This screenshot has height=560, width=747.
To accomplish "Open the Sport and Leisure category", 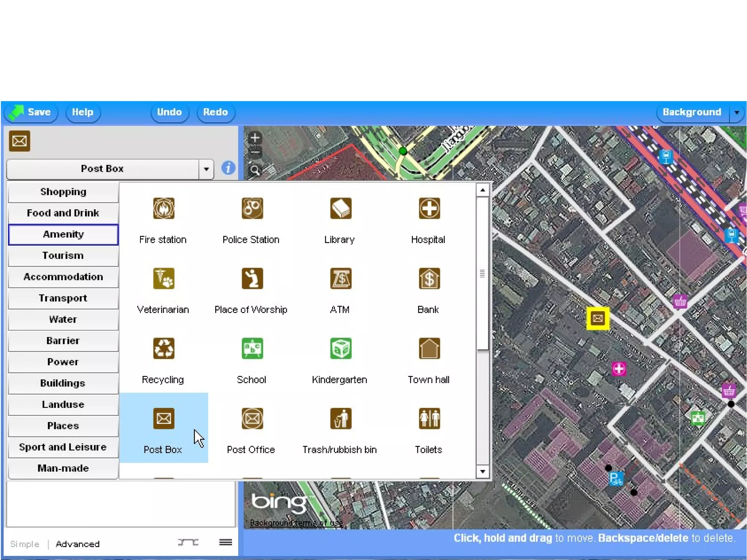I will point(63,447).
